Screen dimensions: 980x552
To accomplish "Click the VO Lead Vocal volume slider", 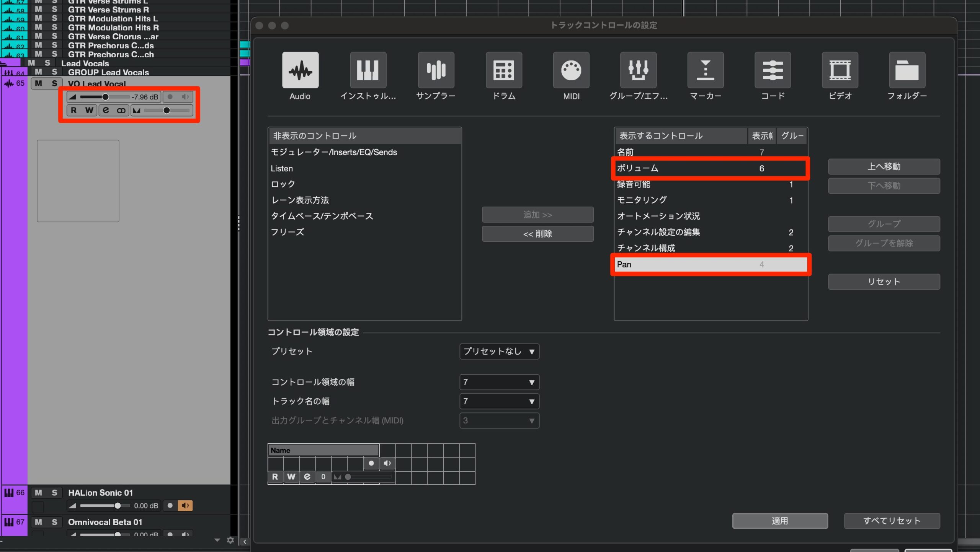I will point(105,97).
